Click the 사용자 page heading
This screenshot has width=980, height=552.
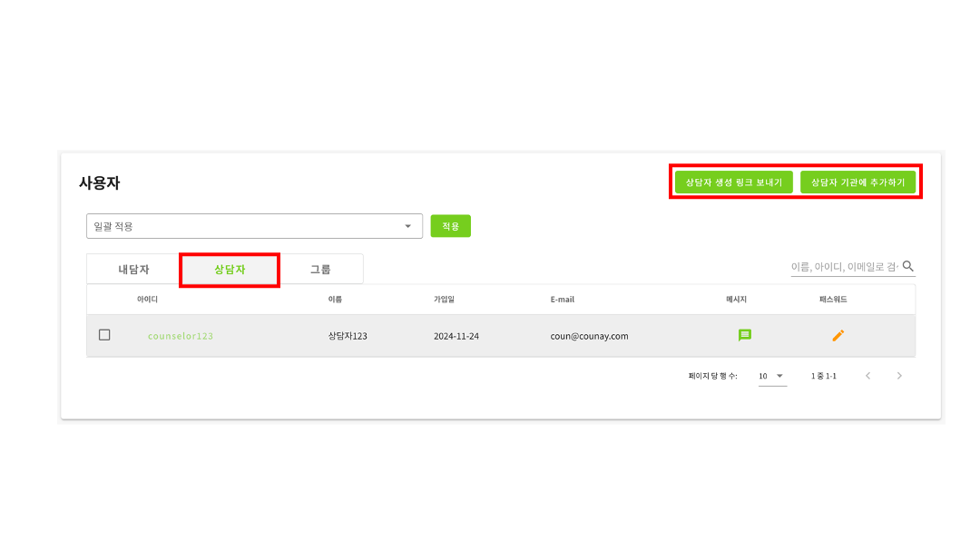coord(100,182)
